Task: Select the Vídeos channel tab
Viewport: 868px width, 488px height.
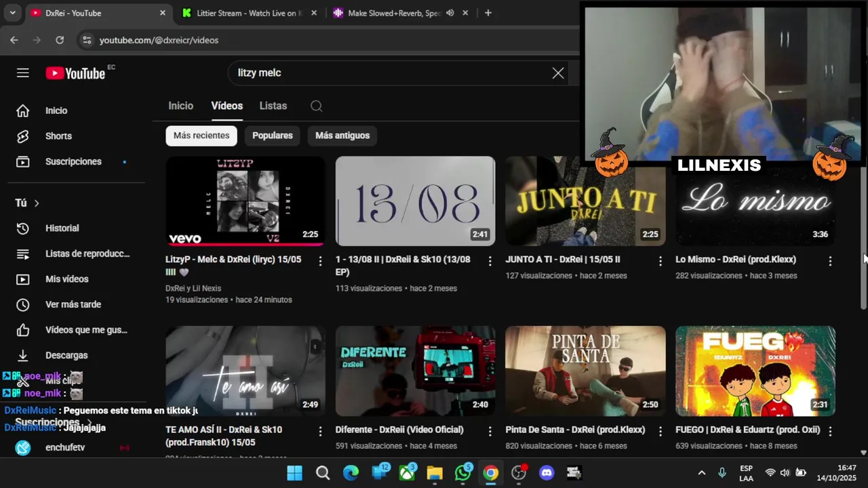Action: [226, 106]
